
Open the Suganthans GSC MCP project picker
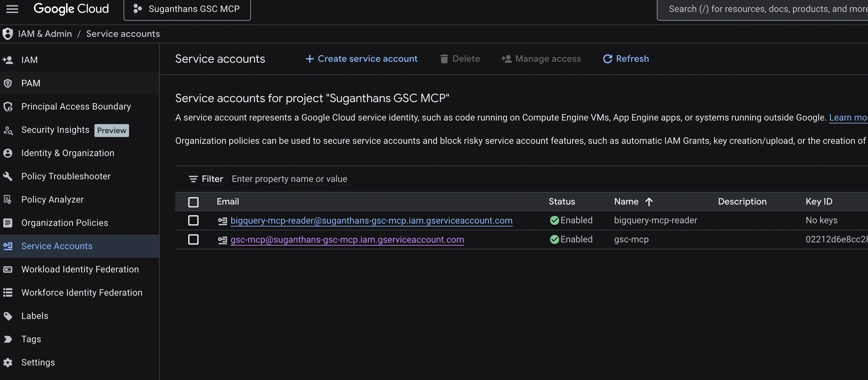[x=187, y=9]
